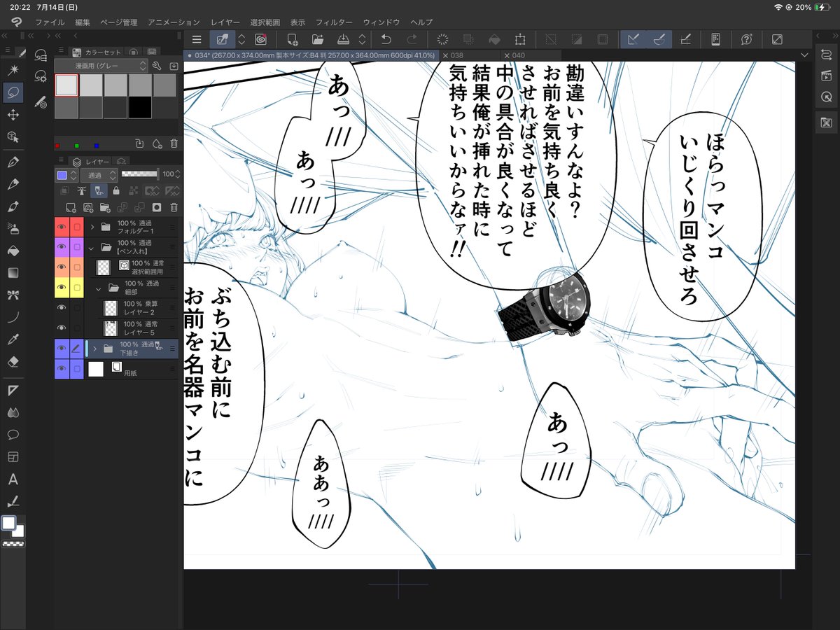The height and width of the screenshot is (630, 840).
Task: Expand the フォルダー 1 folder
Action: pyautogui.click(x=92, y=227)
